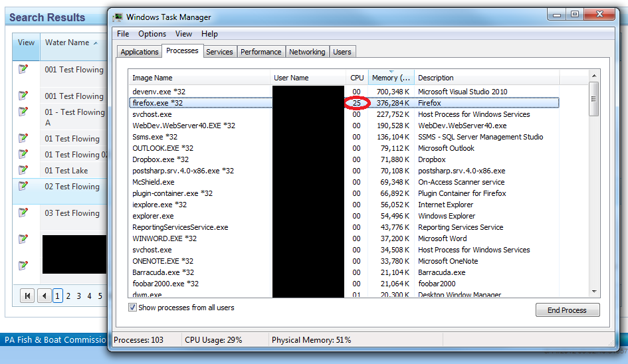Screen dimensions: 628x364
Task: Click the edit icon beside 01 - Test Flowing A
Action: tap(23, 112)
